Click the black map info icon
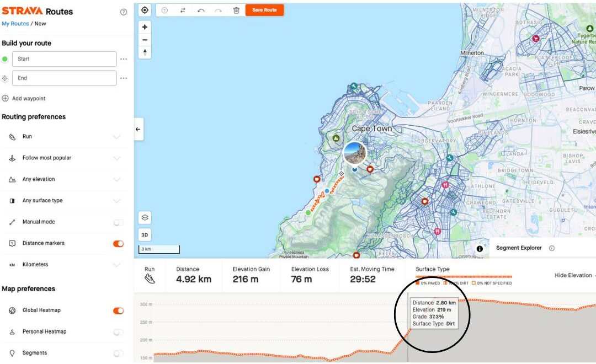The height and width of the screenshot is (364, 596). click(480, 249)
